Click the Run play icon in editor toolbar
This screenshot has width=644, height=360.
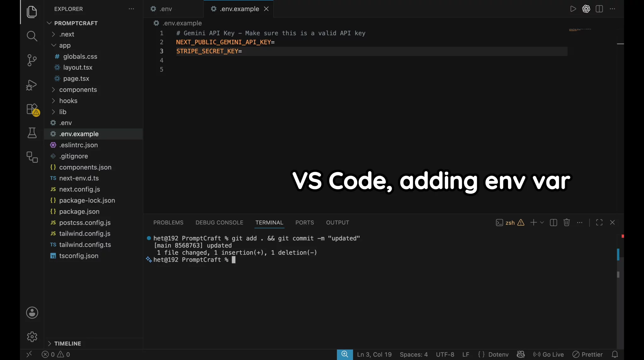(573, 9)
